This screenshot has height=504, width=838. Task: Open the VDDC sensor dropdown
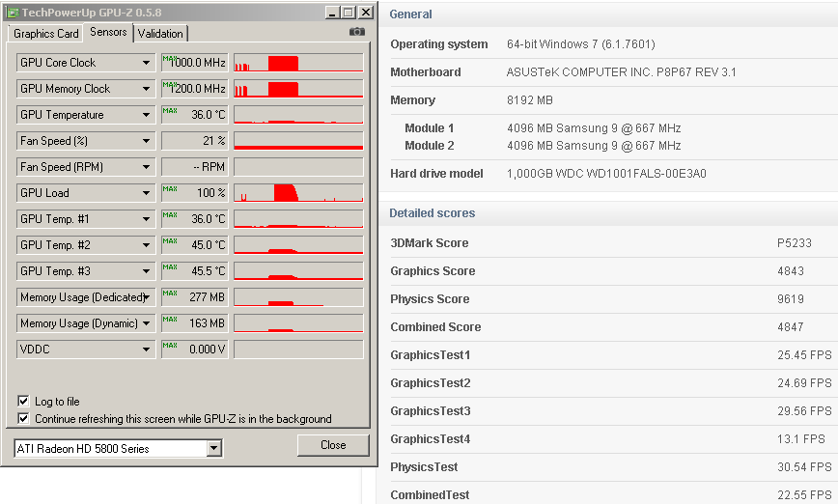pos(86,350)
